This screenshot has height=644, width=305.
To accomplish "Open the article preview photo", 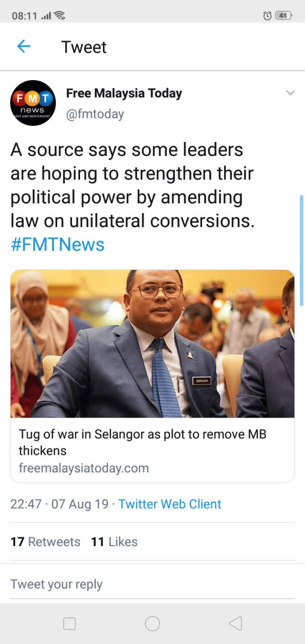I will click(x=152, y=344).
